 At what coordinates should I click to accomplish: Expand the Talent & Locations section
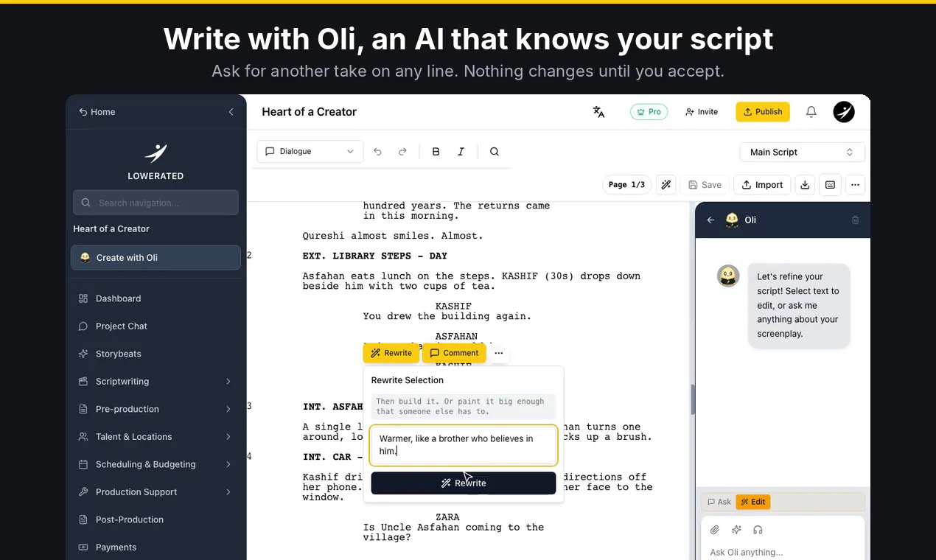point(156,437)
